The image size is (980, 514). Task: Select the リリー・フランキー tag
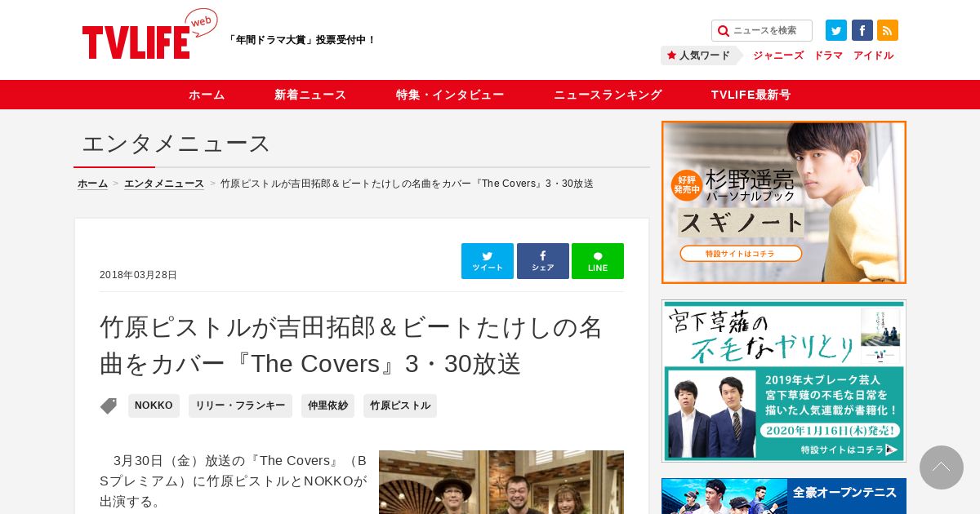(240, 405)
